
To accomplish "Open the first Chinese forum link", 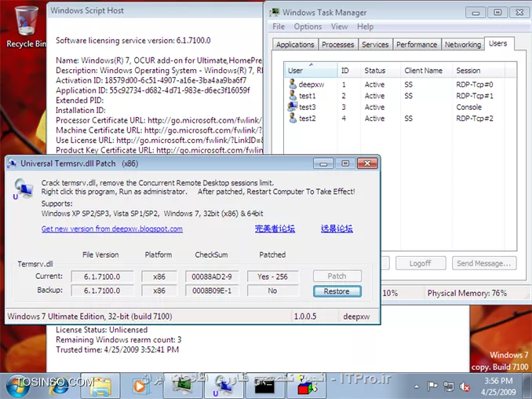I will (275, 229).
